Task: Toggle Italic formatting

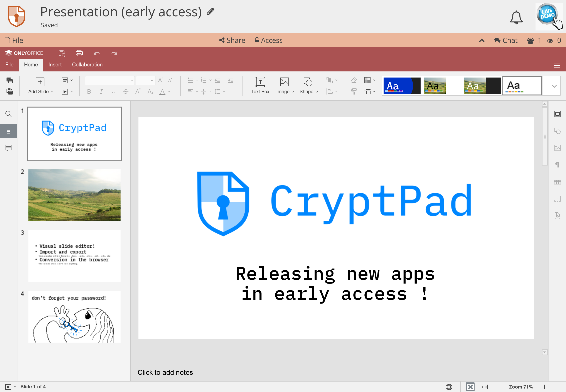Action: click(101, 92)
